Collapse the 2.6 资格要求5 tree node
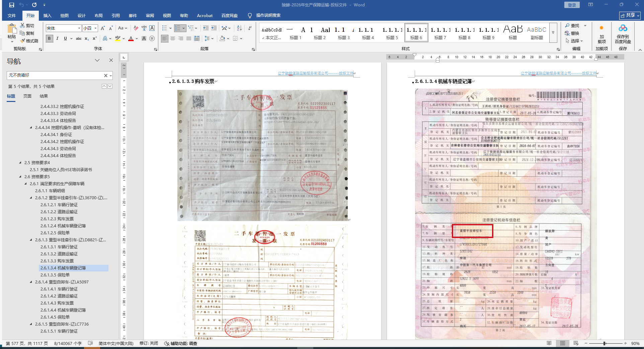Screen dimensions: 644x349 click(20, 177)
